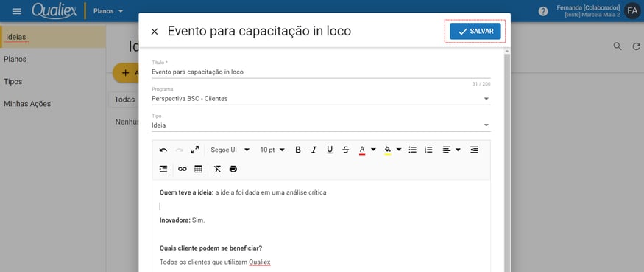This screenshot has height=272, width=644.
Task: Decrease paragraph indent
Action: 474,150
